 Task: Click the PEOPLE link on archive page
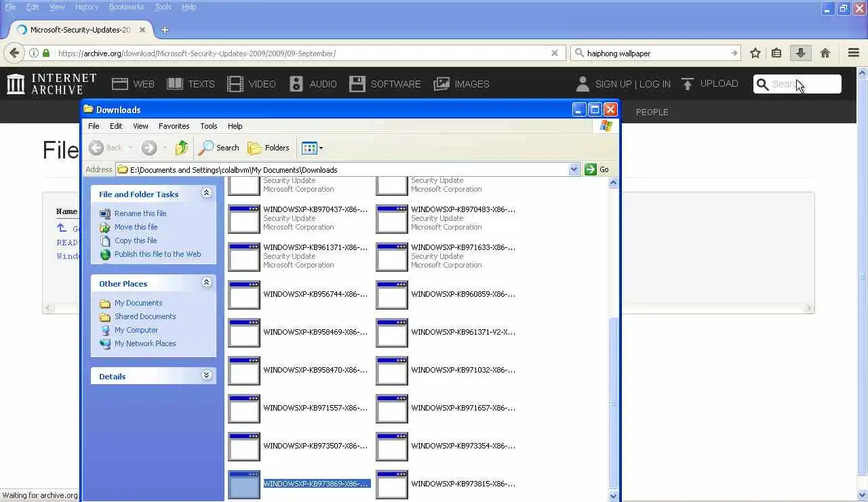point(652,112)
